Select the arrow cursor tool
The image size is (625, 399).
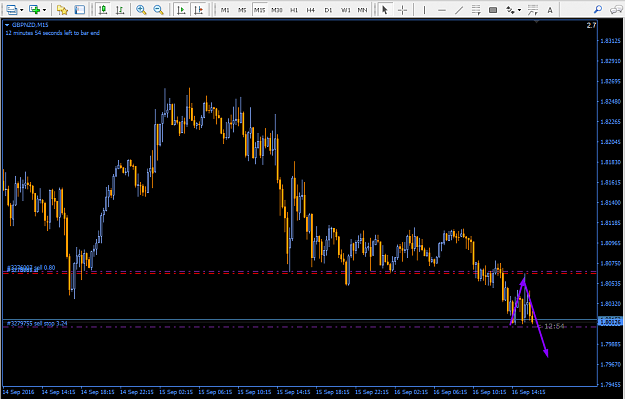(x=385, y=10)
